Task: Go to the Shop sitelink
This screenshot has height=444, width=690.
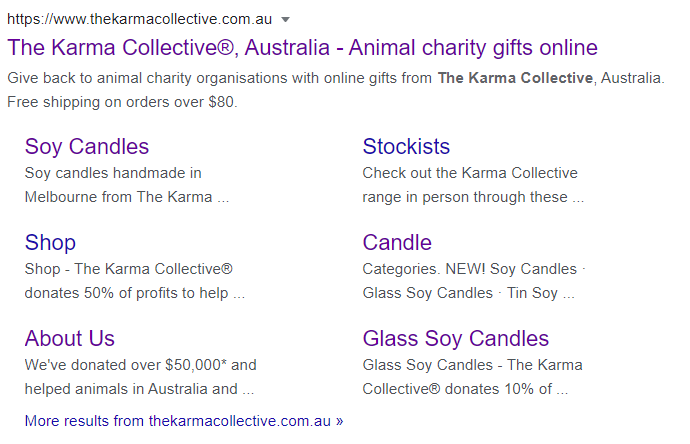Action: [50, 243]
